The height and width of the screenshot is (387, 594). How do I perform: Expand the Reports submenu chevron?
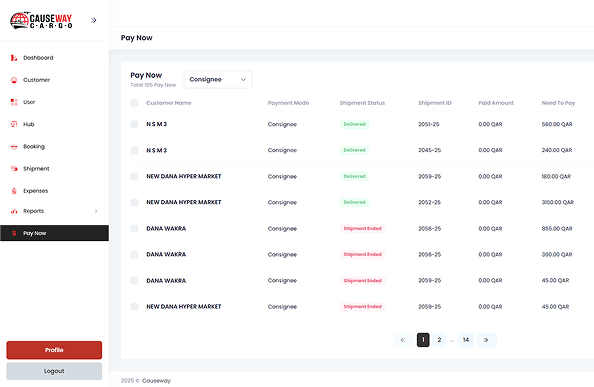coord(96,211)
